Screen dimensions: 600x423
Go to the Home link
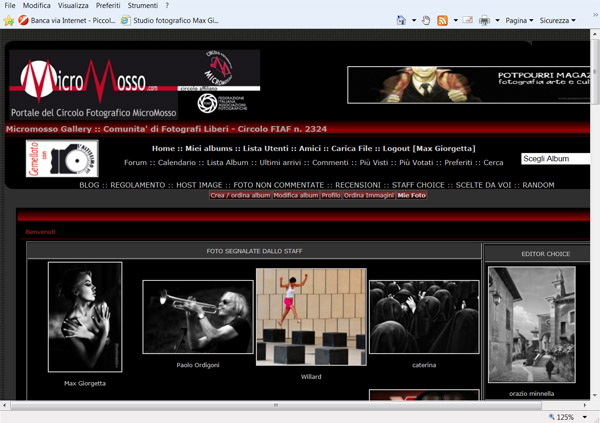163,149
